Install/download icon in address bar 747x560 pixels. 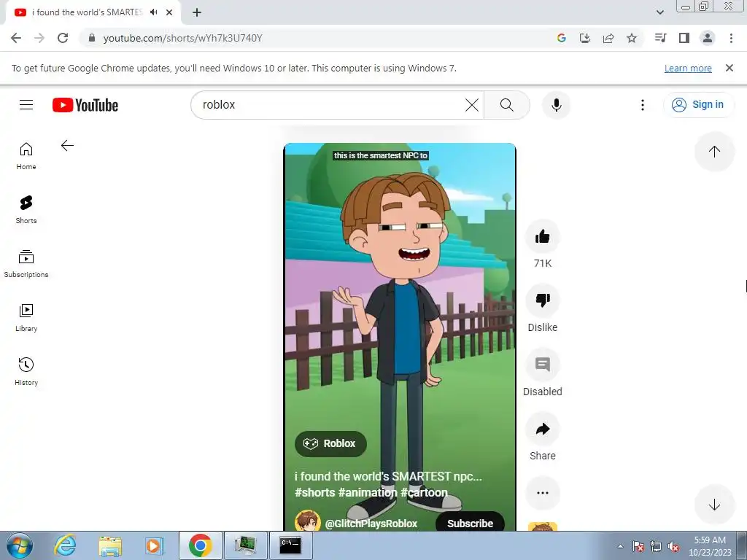(x=585, y=38)
